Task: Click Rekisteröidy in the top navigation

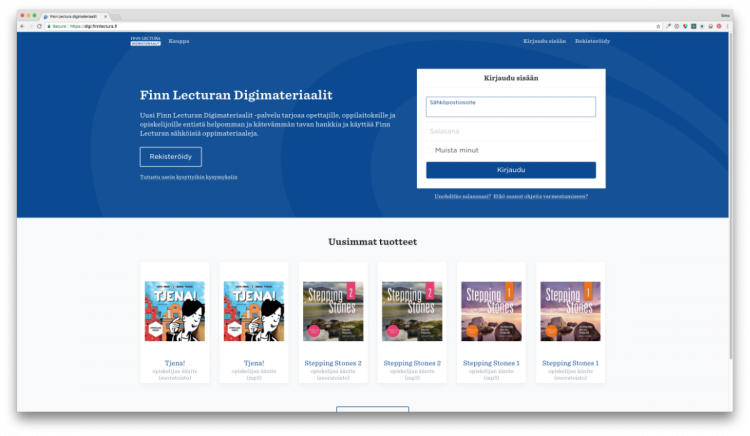Action: 592,41
